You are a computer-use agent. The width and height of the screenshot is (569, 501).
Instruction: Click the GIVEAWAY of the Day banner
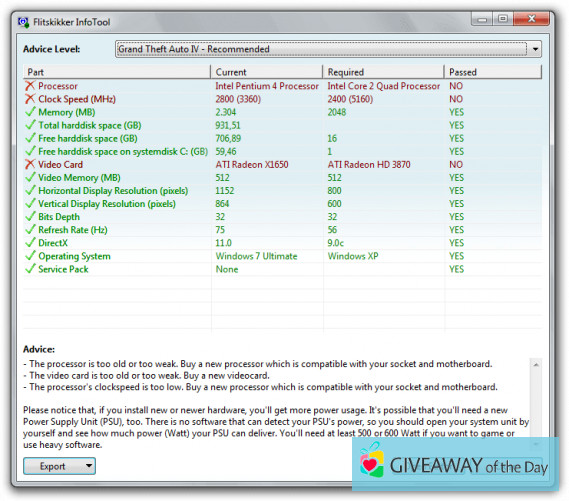click(455, 464)
